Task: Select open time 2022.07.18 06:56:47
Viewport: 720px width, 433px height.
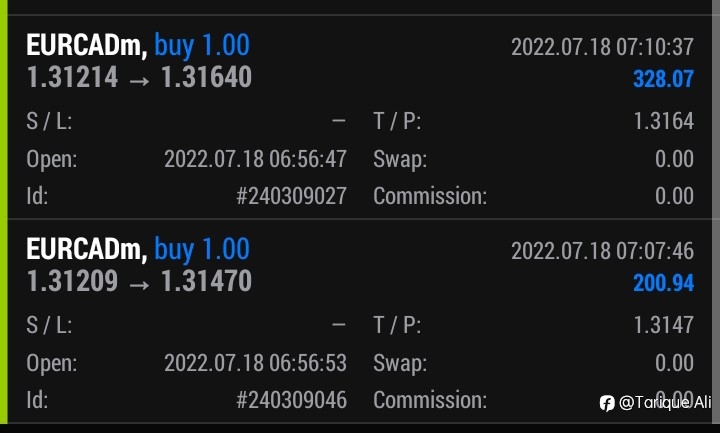Action: click(255, 159)
